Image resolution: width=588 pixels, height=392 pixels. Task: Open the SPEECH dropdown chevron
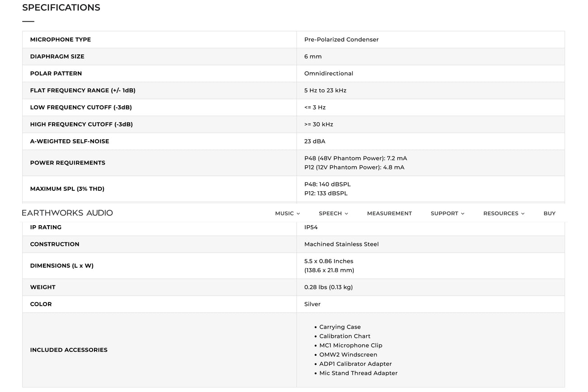[346, 213]
